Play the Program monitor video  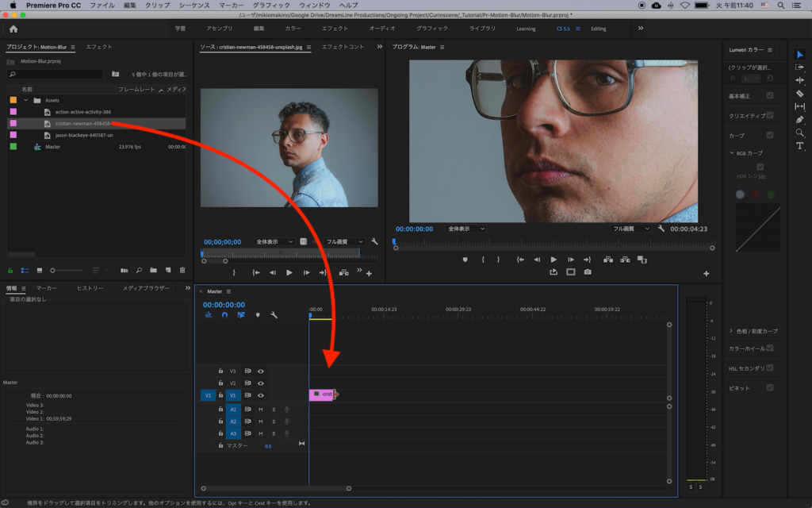pos(553,260)
